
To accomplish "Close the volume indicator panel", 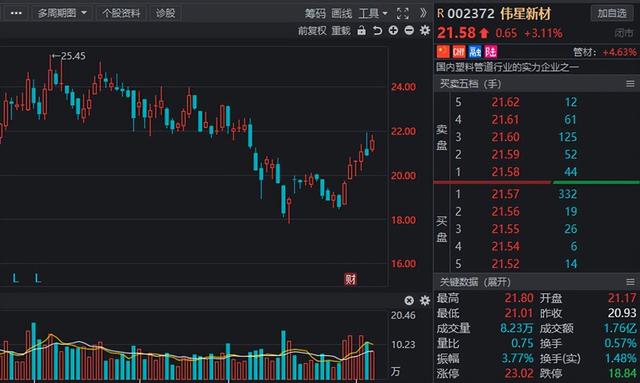I will point(409,301).
